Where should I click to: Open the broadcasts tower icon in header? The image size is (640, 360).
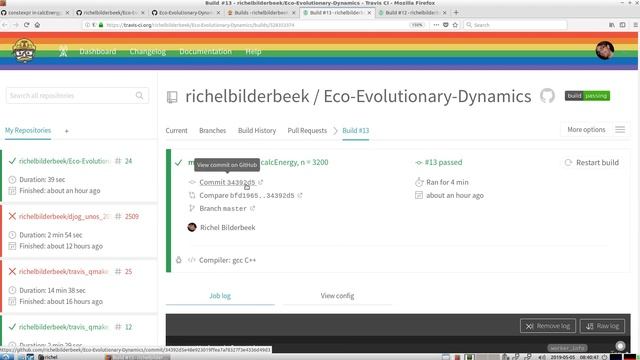(x=63, y=51)
